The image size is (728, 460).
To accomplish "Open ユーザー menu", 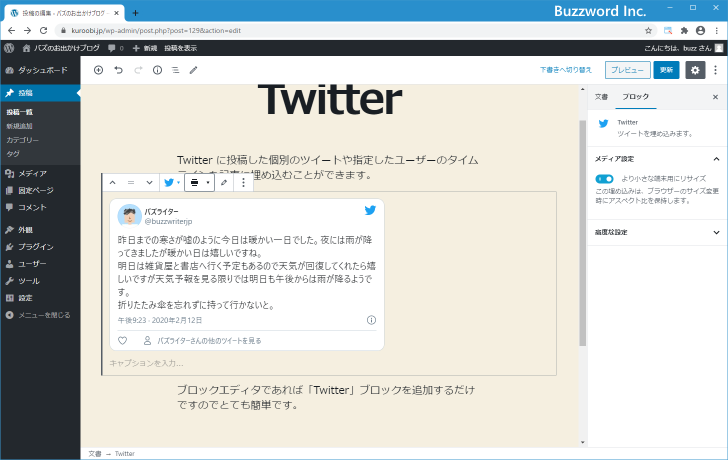I will pos(40,264).
